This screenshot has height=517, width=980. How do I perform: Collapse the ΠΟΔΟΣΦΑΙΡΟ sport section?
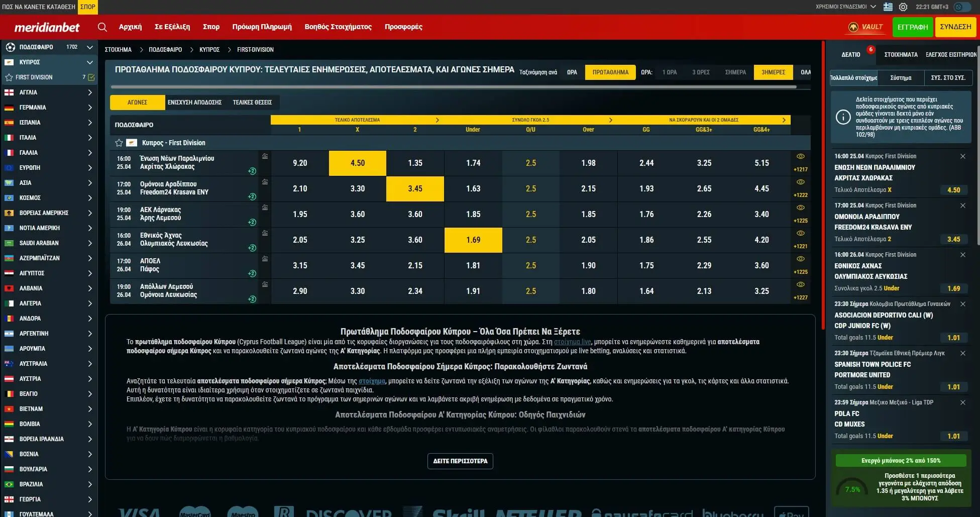(90, 47)
